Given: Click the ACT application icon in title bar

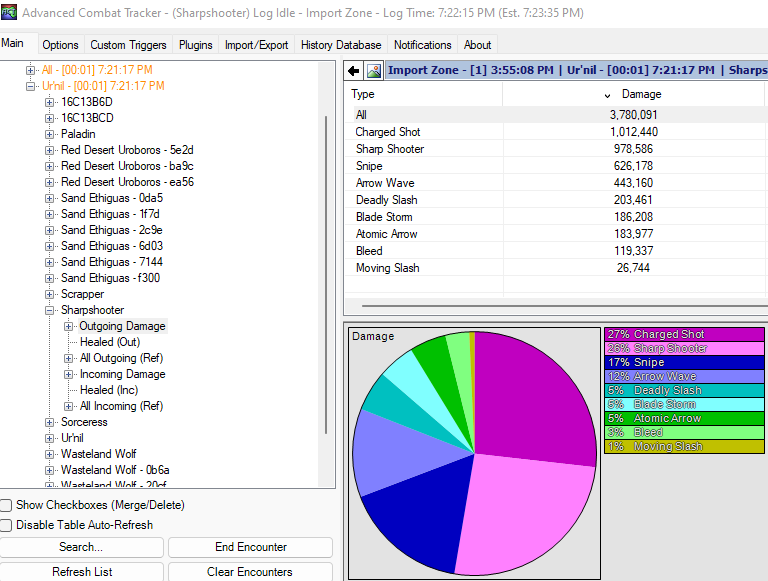Looking at the screenshot, I should [9, 12].
